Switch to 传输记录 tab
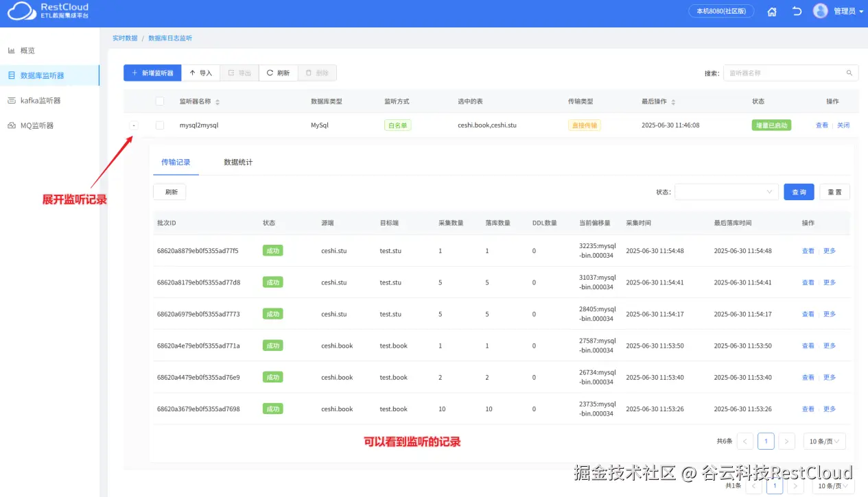This screenshot has height=497, width=868. [x=176, y=162]
